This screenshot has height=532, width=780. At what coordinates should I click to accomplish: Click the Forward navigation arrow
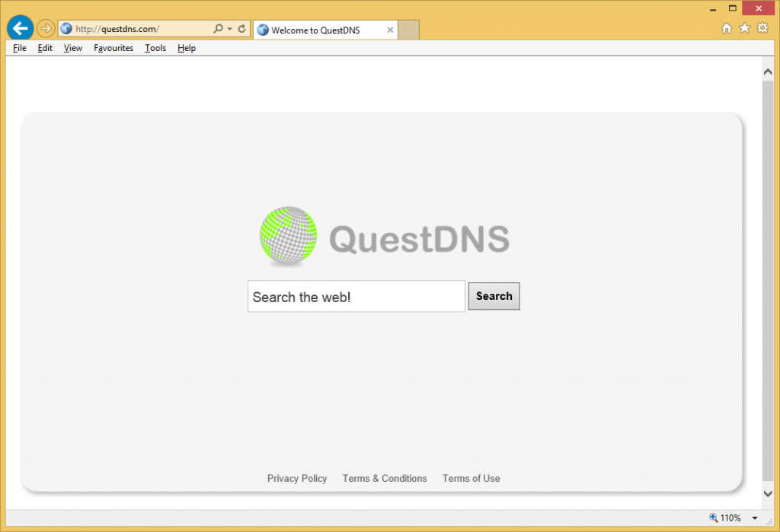click(46, 29)
